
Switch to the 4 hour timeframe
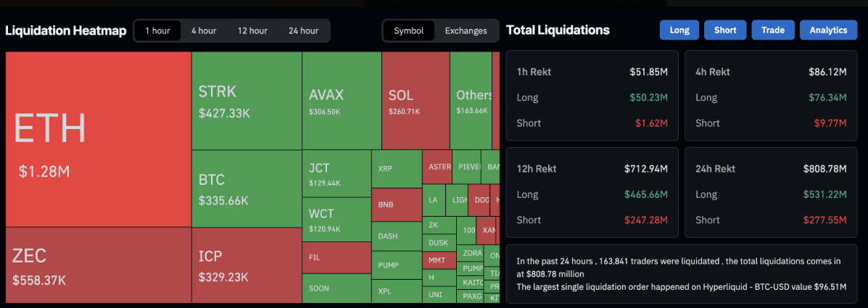[x=204, y=30]
